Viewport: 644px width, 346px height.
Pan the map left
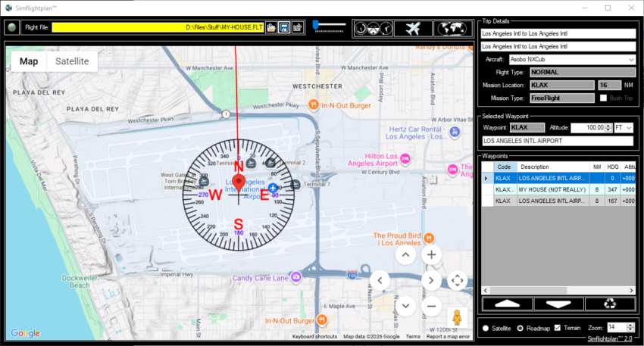click(380, 281)
